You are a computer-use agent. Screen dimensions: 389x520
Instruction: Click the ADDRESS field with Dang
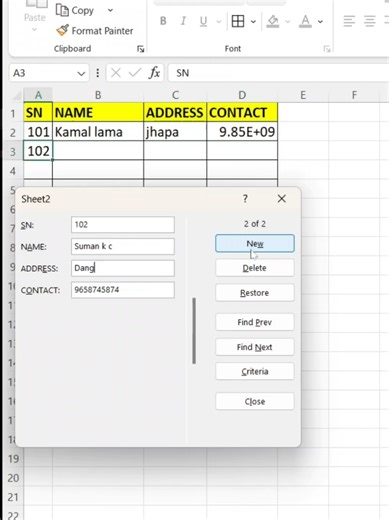pos(123,268)
